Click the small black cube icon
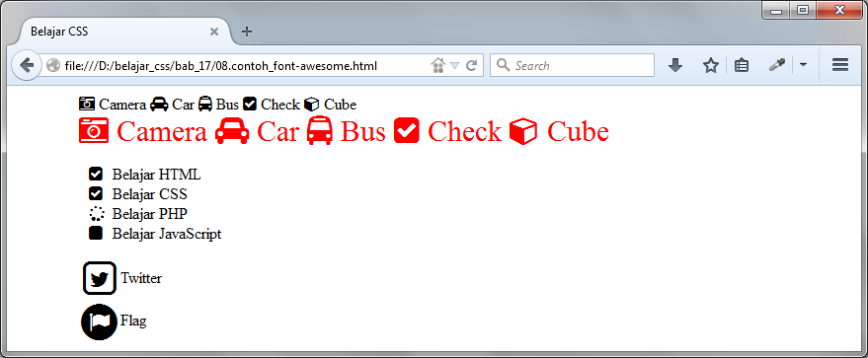Screen dimensions: 868x358 (312, 105)
